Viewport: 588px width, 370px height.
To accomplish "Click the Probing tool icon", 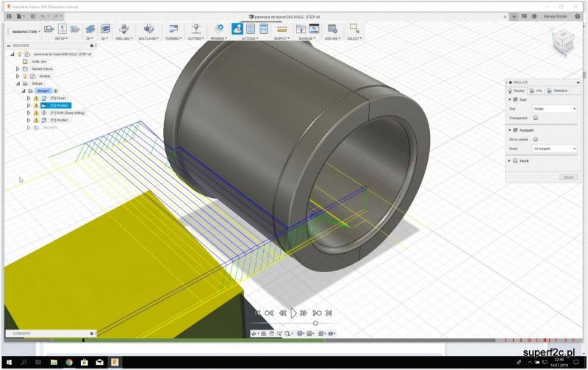I will point(218,29).
